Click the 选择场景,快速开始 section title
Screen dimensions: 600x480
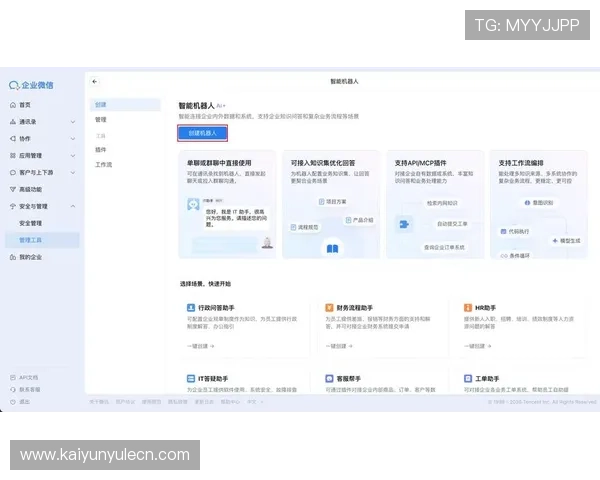pyautogui.click(x=205, y=284)
